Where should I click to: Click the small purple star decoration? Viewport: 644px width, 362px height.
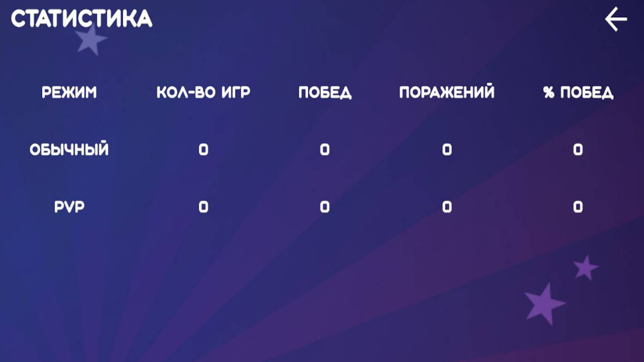click(x=586, y=267)
